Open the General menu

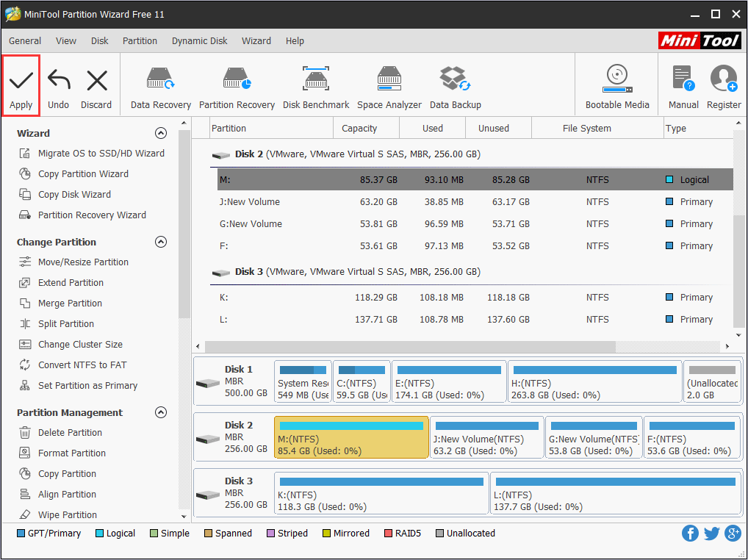pos(25,41)
